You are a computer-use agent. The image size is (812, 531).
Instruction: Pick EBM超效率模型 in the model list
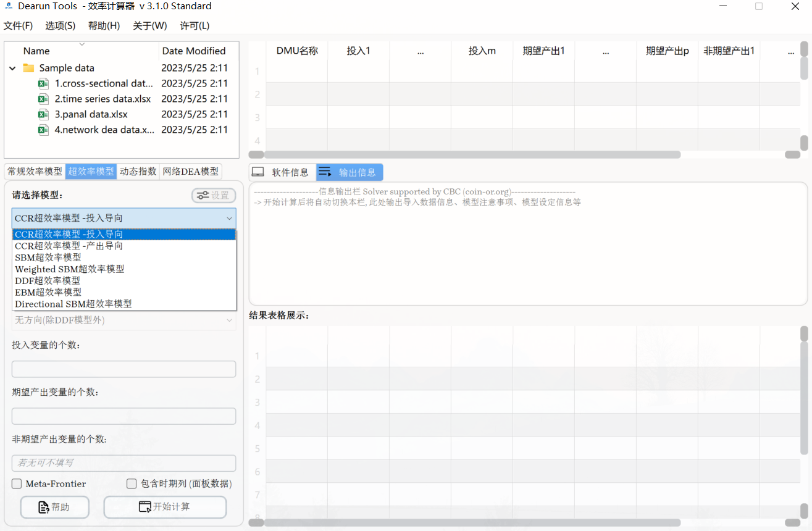tap(48, 292)
